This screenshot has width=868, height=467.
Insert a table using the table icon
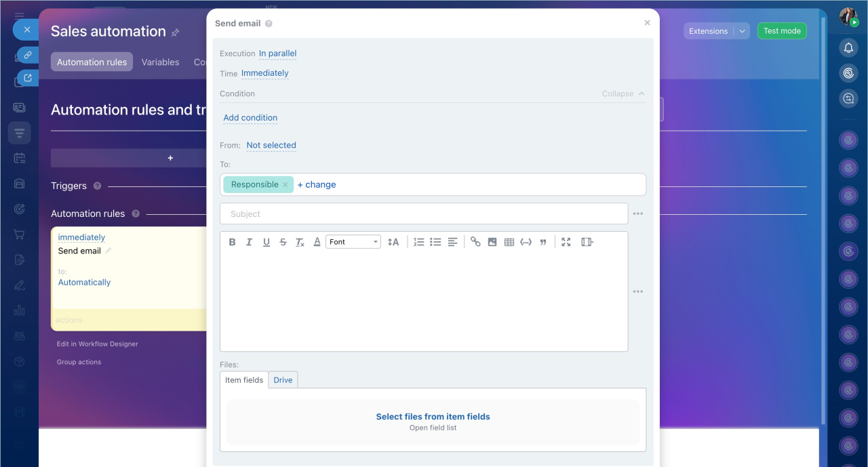coord(509,242)
